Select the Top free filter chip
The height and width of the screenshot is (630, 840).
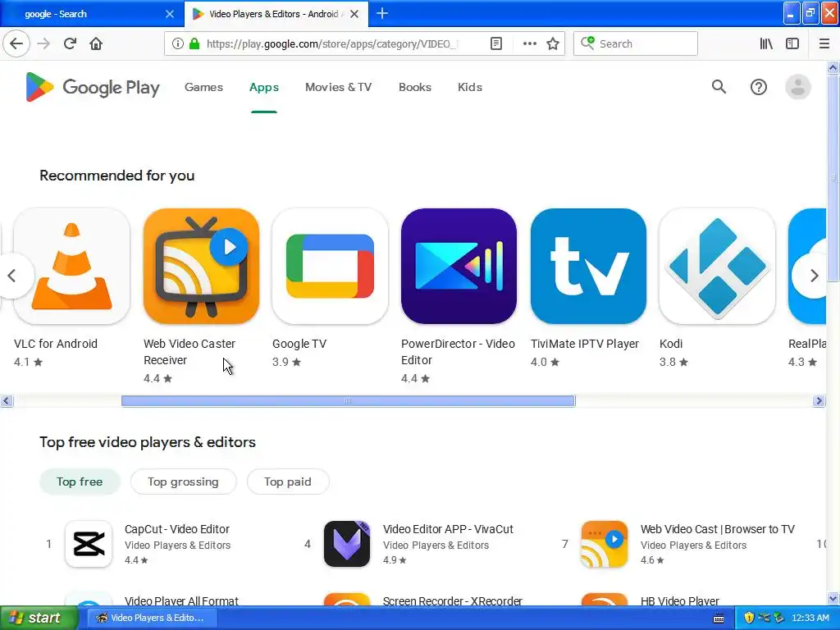(x=80, y=482)
